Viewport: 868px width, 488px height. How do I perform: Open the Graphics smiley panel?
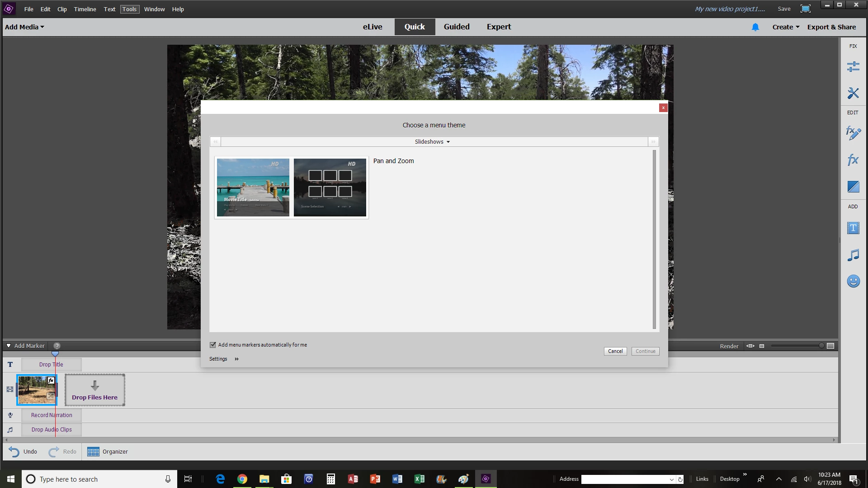[853, 281]
